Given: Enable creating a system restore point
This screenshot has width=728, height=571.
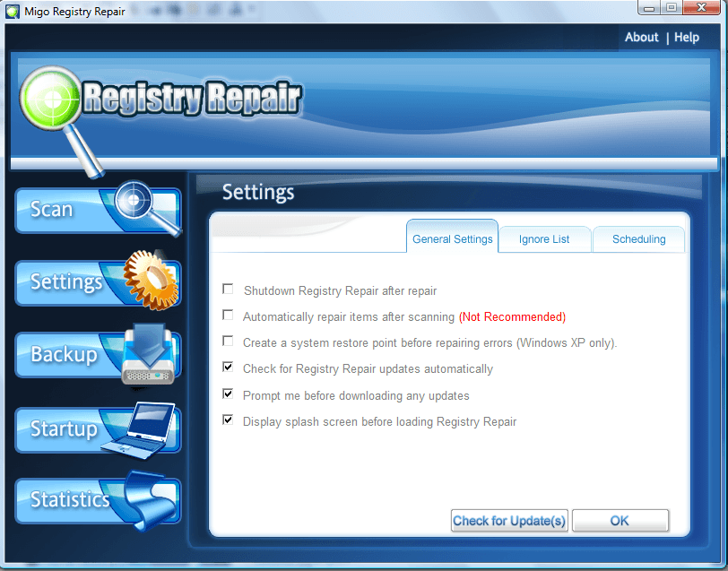Looking at the screenshot, I should [x=228, y=341].
